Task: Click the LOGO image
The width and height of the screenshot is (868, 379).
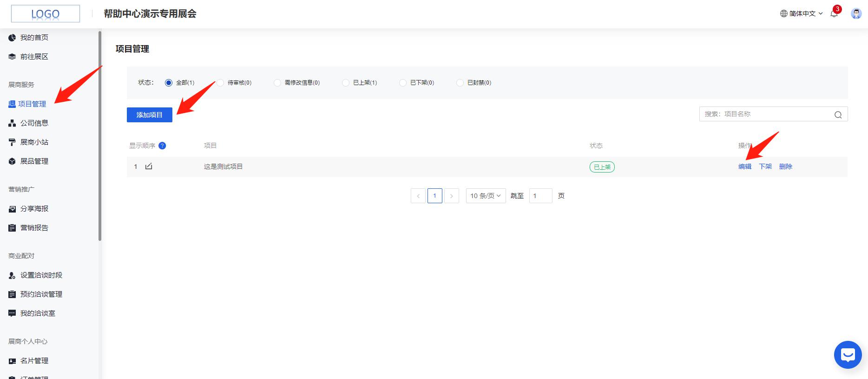Action: coord(46,14)
